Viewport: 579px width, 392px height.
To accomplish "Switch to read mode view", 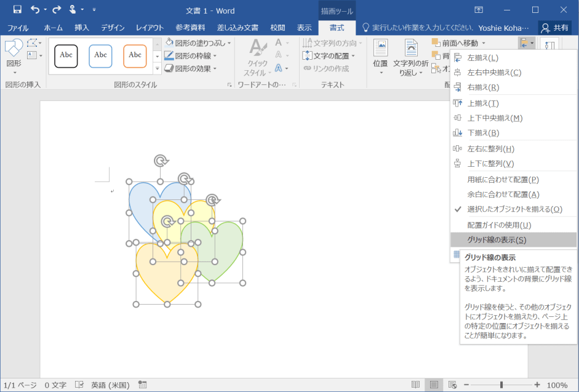I will pos(415,385).
